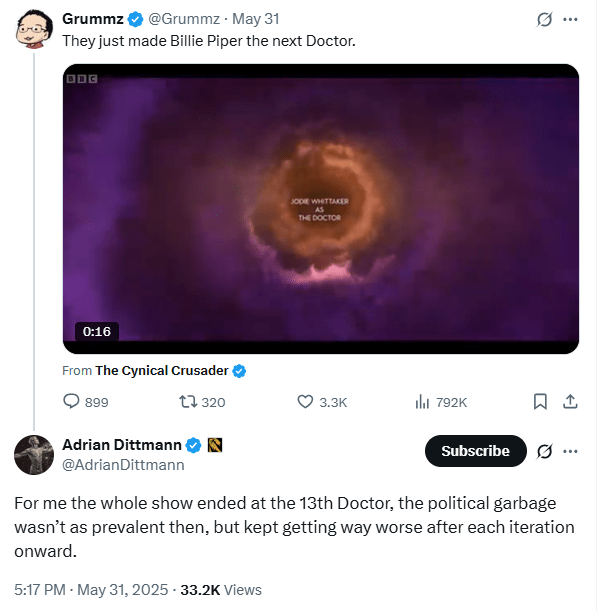608x611 pixels.
Task: Share the Grummz tweet
Action: 570,402
